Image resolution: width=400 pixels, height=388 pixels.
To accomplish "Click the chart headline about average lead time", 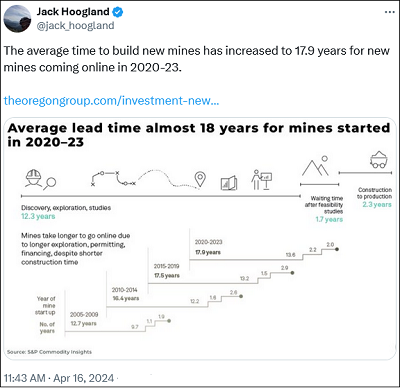I will tap(199, 135).
